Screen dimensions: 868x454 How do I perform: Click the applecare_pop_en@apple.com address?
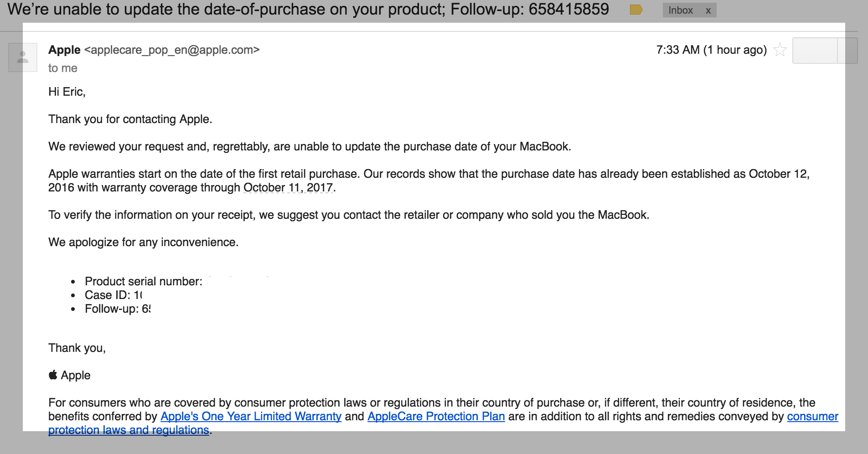tap(172, 50)
